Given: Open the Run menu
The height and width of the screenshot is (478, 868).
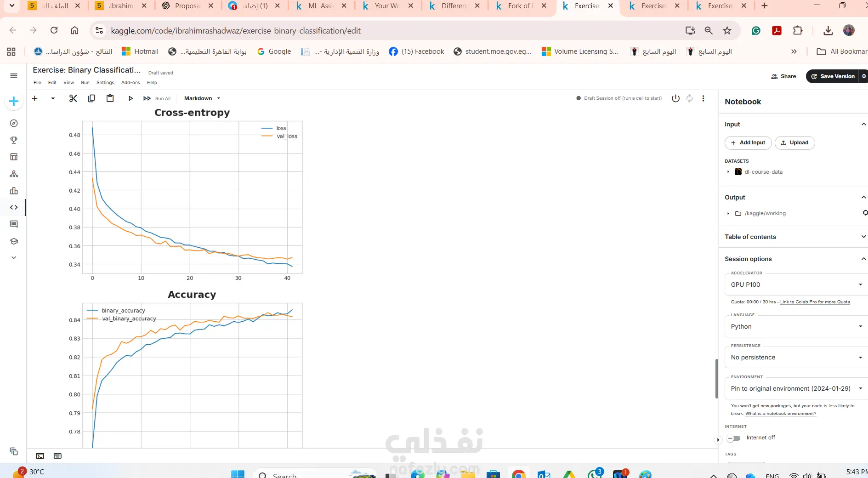Looking at the screenshot, I should pyautogui.click(x=85, y=83).
